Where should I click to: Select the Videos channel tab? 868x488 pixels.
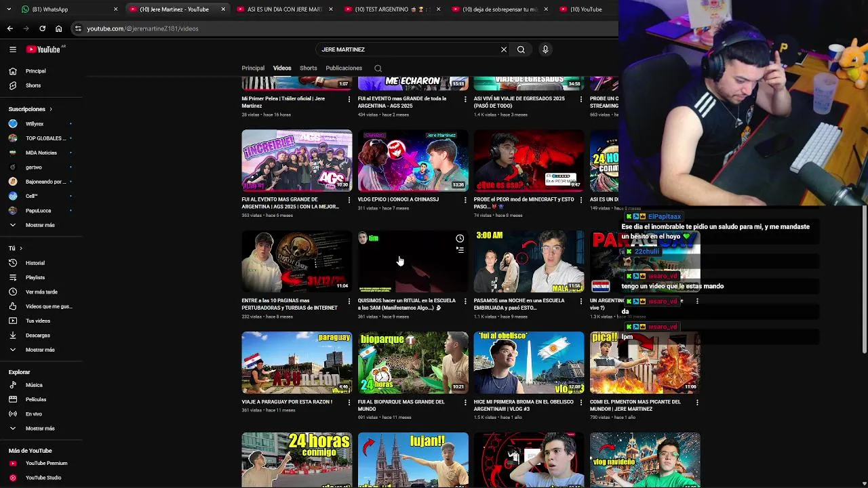click(282, 68)
